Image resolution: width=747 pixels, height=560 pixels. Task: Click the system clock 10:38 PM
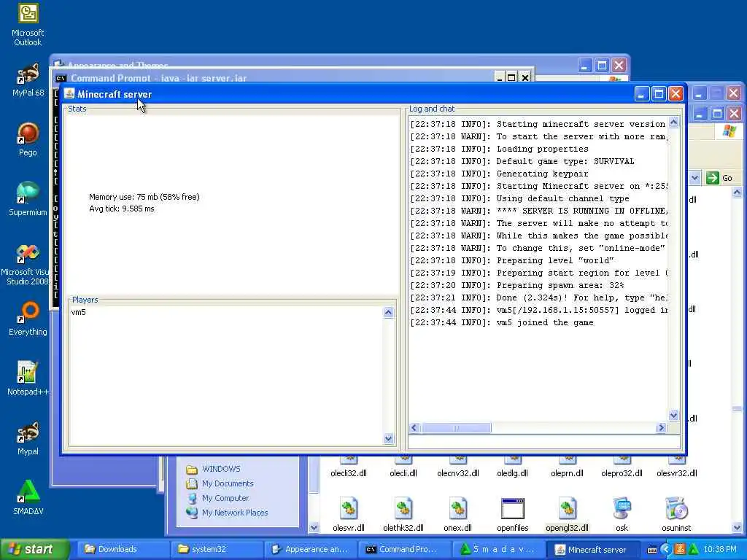coord(720,550)
